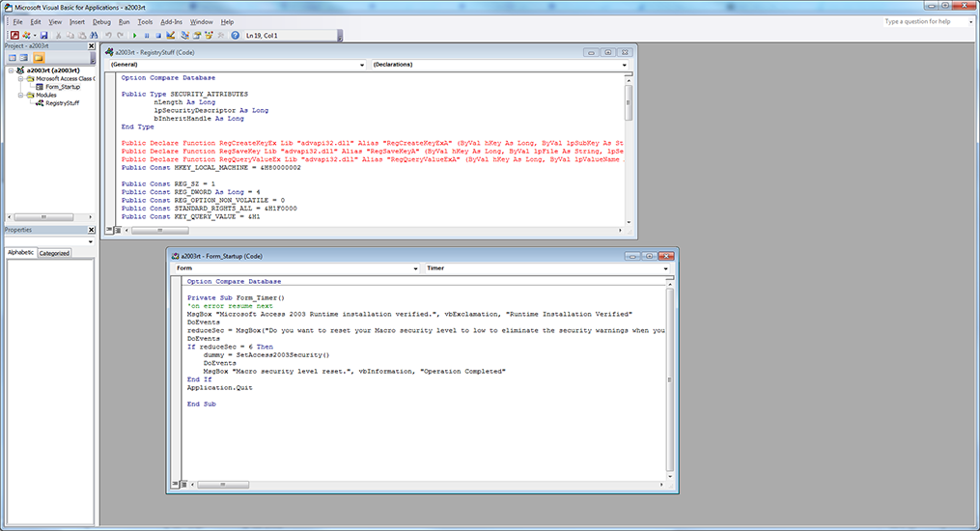Click the Redo arrow icon
Viewport: 980px width, 531px height.
tap(120, 36)
